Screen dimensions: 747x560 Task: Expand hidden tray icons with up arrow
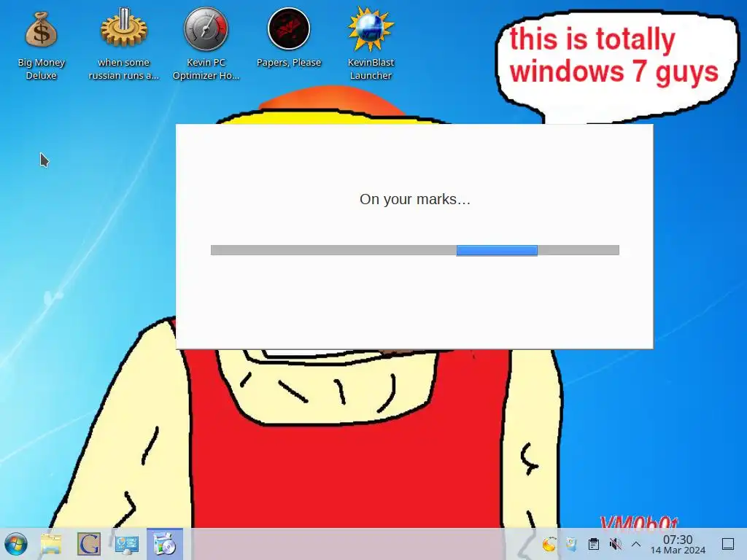coord(636,544)
